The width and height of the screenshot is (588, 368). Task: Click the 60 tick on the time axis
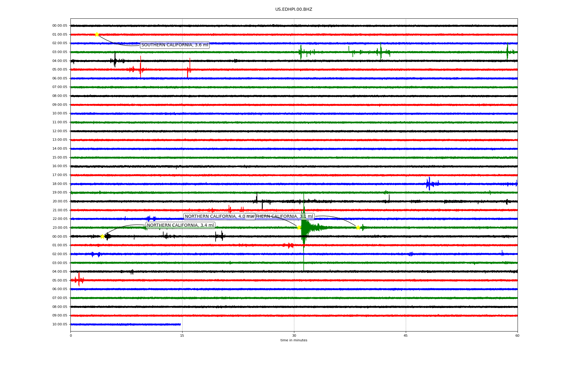pyautogui.click(x=517, y=335)
